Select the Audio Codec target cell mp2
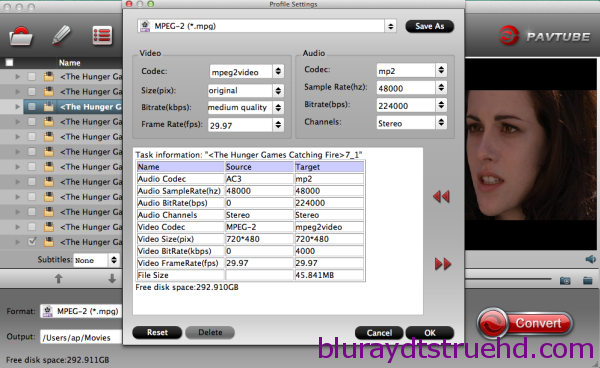The width and height of the screenshot is (600, 368). [x=329, y=179]
